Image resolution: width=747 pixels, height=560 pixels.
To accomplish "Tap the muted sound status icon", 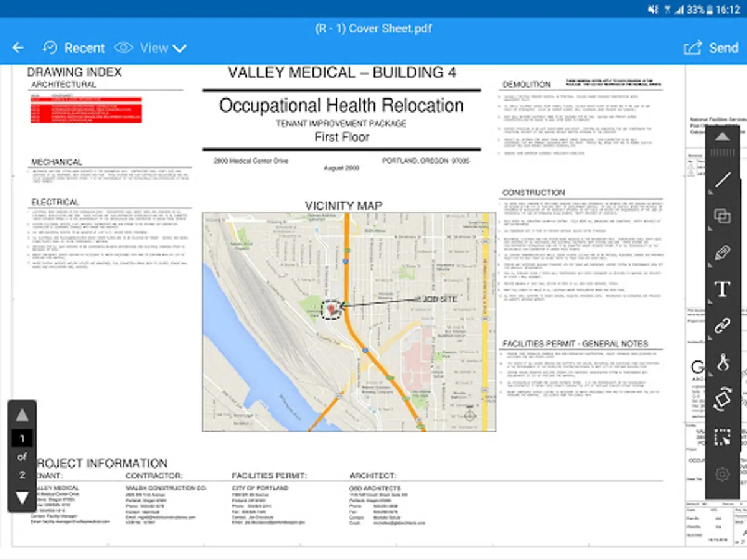I will [x=652, y=10].
